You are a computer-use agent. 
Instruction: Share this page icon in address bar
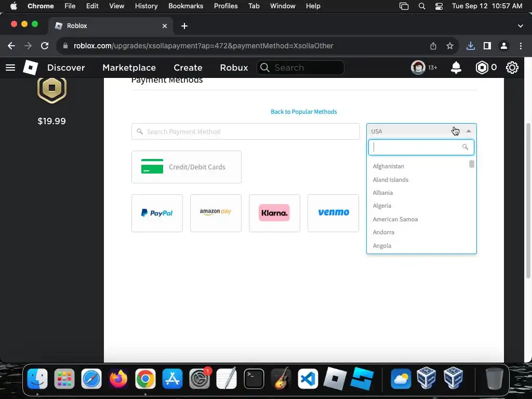pos(433,46)
